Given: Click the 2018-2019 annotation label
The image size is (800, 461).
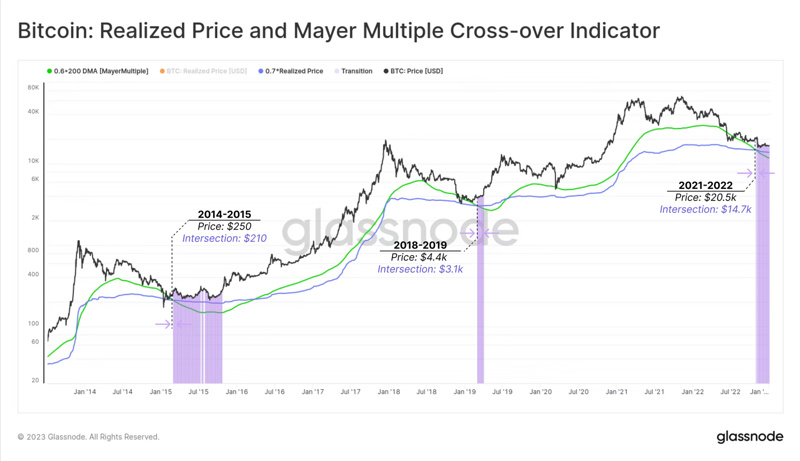Looking at the screenshot, I should click(420, 245).
